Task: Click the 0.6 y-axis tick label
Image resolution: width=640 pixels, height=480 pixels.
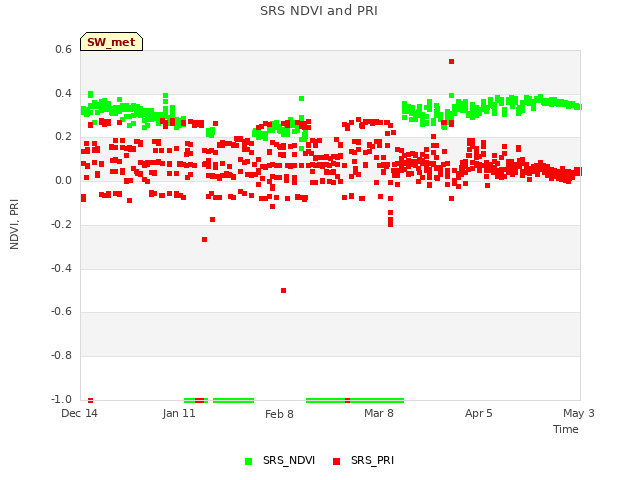Action: tap(63, 49)
